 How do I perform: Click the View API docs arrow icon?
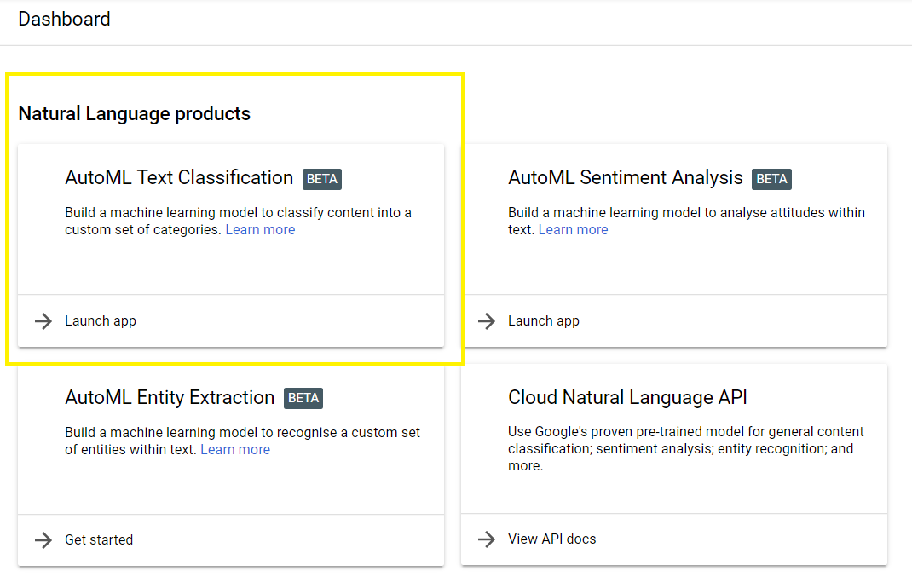(486, 539)
